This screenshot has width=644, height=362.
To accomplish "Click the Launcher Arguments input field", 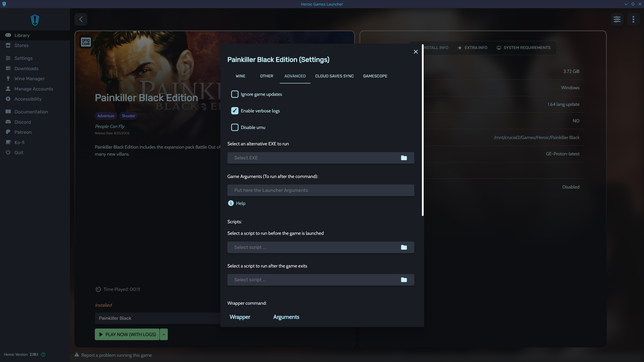I will coord(320,190).
